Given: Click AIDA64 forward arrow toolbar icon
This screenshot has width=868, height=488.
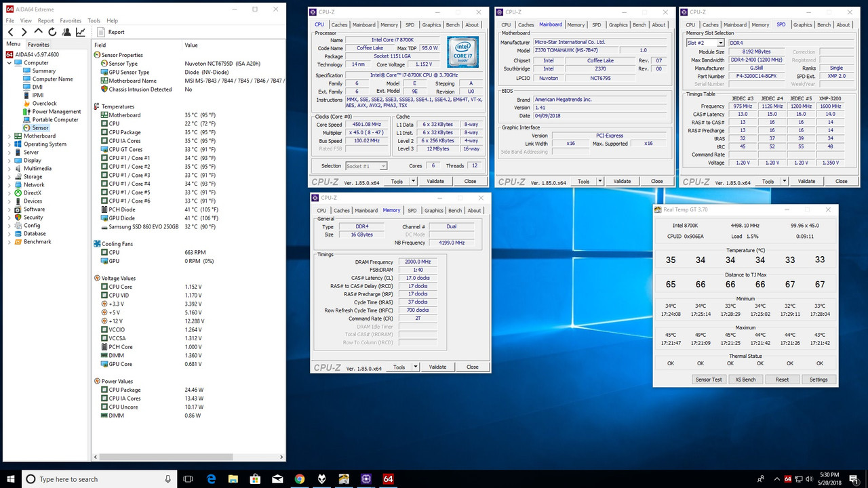Looking at the screenshot, I should 24,32.
